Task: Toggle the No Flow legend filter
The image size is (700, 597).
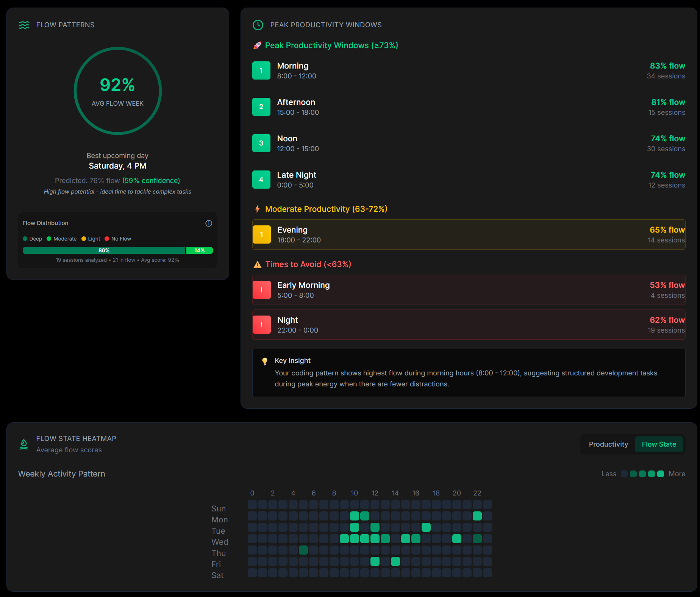Action: pos(106,239)
